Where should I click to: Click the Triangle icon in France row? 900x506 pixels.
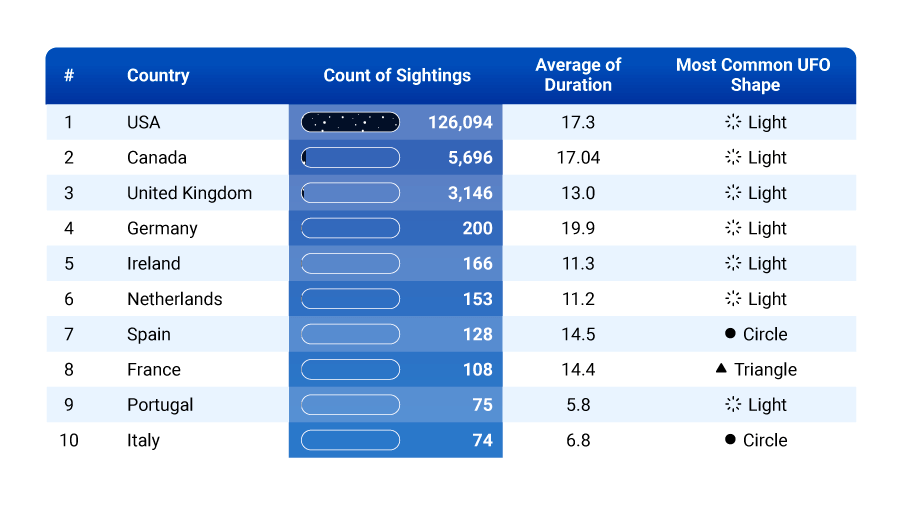(722, 369)
